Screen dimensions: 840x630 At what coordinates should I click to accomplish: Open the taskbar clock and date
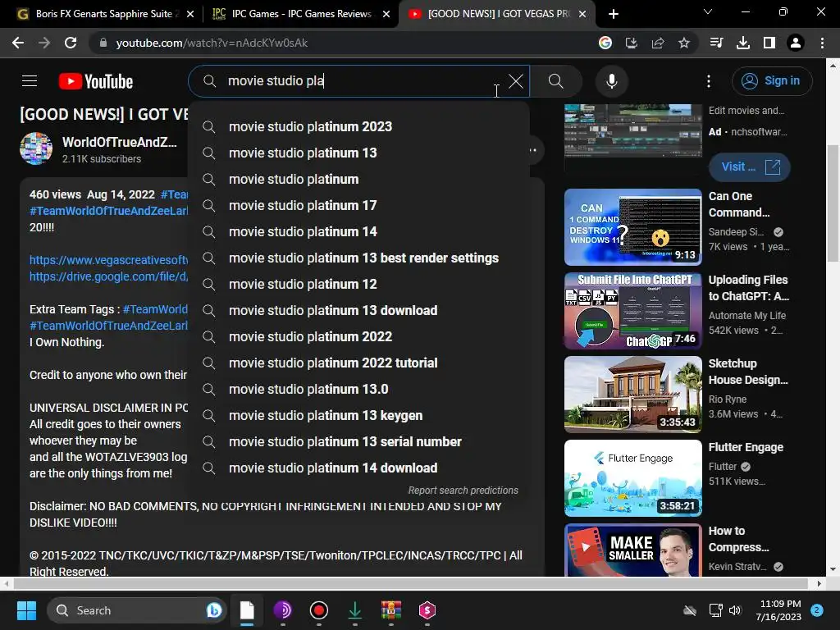tap(778, 610)
